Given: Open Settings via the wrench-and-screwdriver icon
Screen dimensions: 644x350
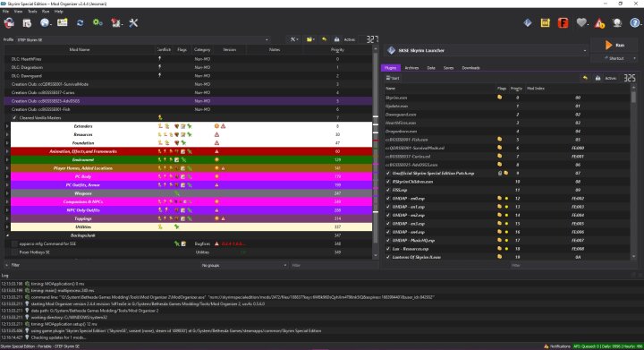Looking at the screenshot, I should (133, 23).
